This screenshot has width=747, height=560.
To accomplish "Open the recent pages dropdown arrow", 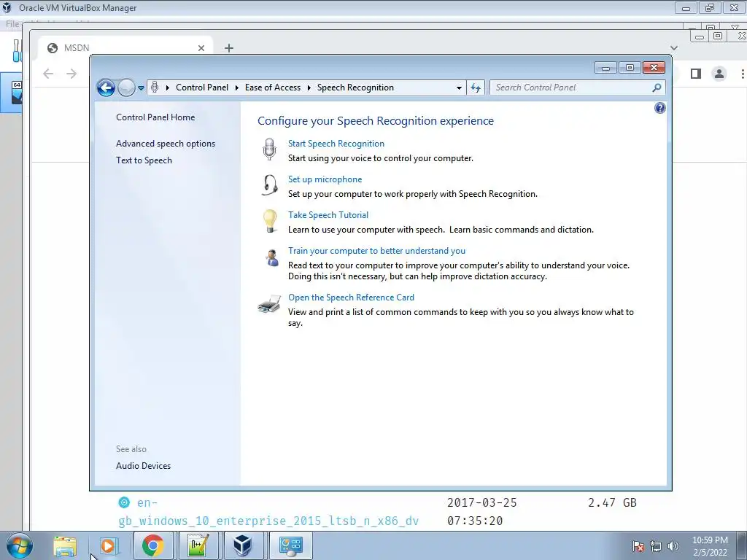I will pos(141,88).
